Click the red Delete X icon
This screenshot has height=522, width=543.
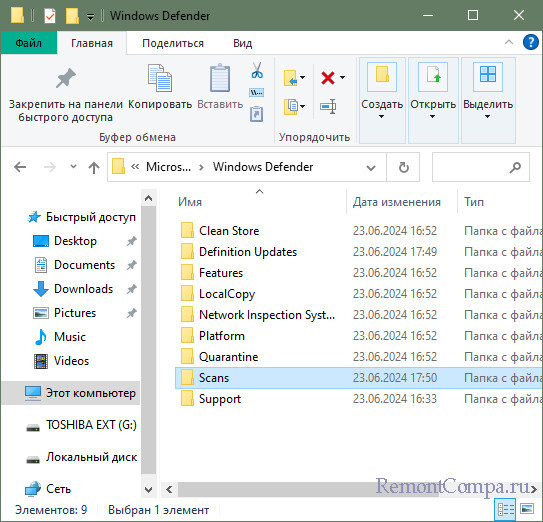pyautogui.click(x=328, y=78)
